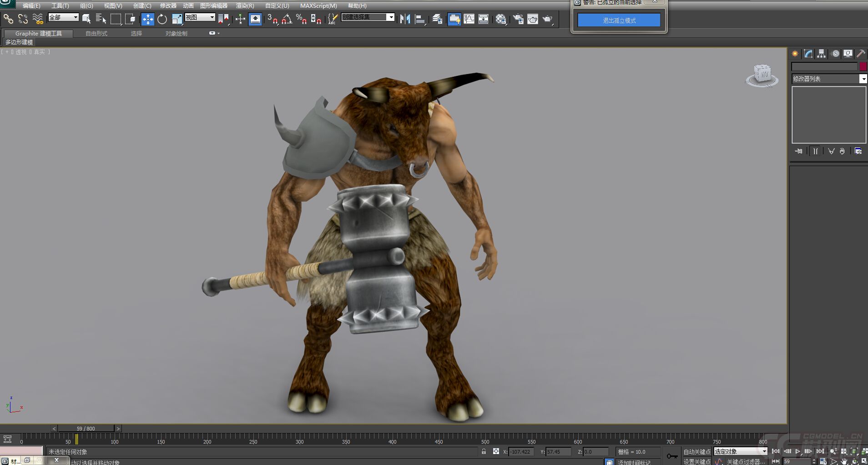Open the Utilities hammer panel tab
This screenshot has height=465, width=868.
point(861,53)
